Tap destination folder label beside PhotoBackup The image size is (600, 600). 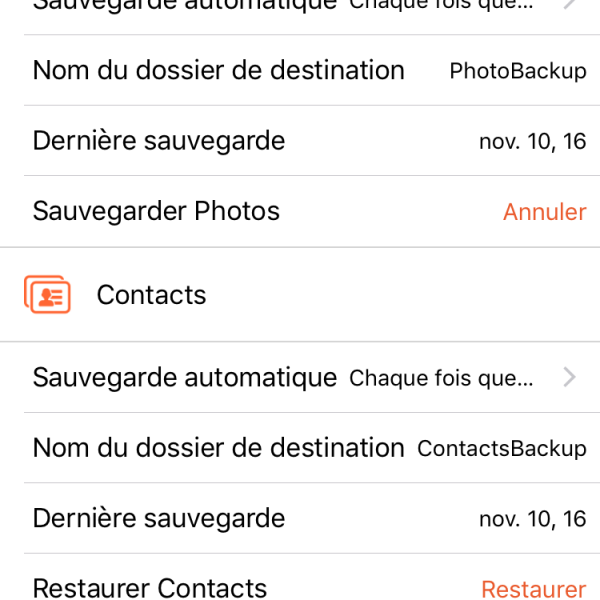[x=218, y=70]
